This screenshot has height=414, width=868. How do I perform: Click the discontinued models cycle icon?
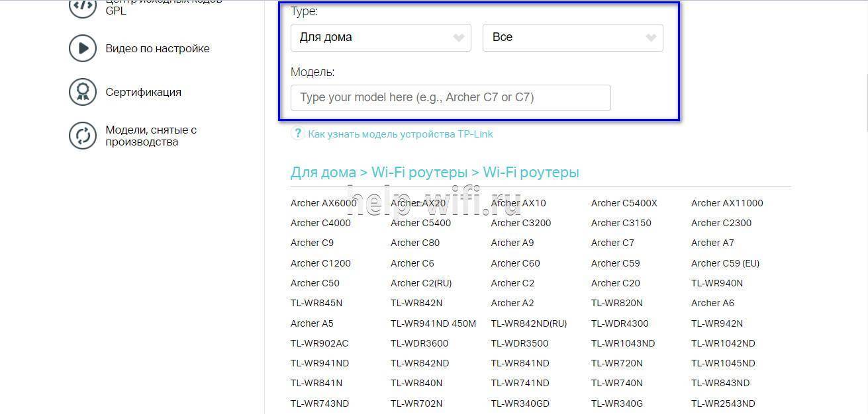click(x=83, y=136)
